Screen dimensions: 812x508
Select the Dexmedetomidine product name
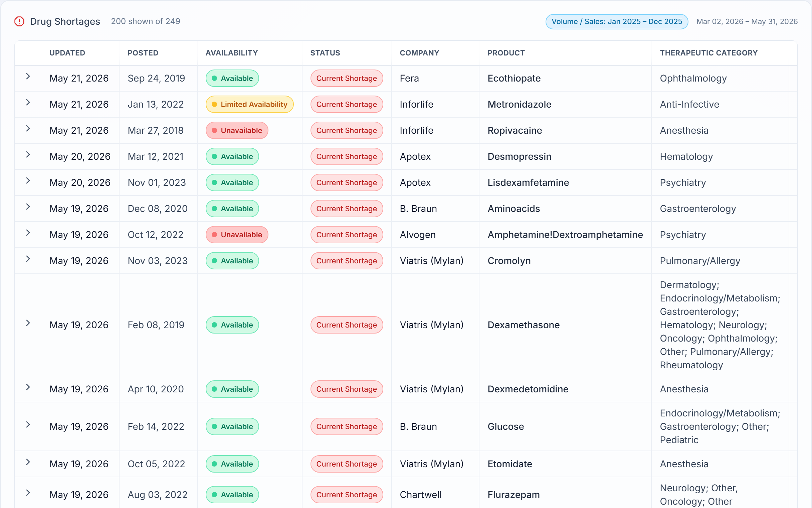point(528,389)
